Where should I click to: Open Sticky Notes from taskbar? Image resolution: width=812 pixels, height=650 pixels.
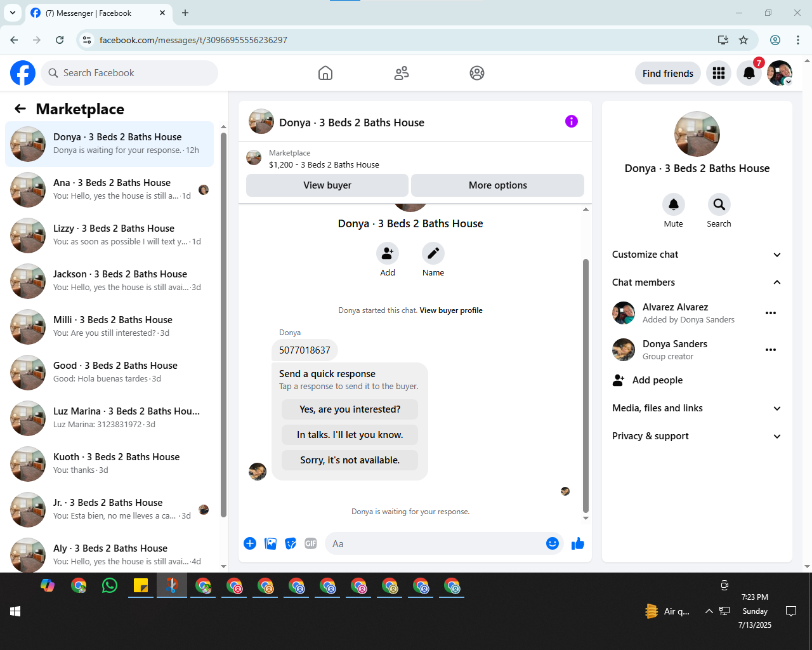[141, 585]
